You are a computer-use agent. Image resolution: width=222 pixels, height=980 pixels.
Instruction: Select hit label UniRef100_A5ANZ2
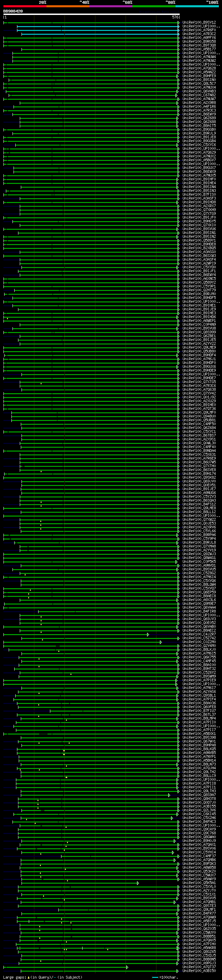[x=199, y=72]
